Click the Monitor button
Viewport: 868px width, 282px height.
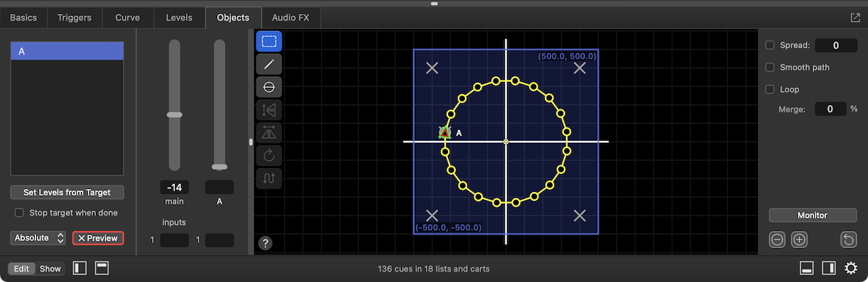click(x=813, y=215)
